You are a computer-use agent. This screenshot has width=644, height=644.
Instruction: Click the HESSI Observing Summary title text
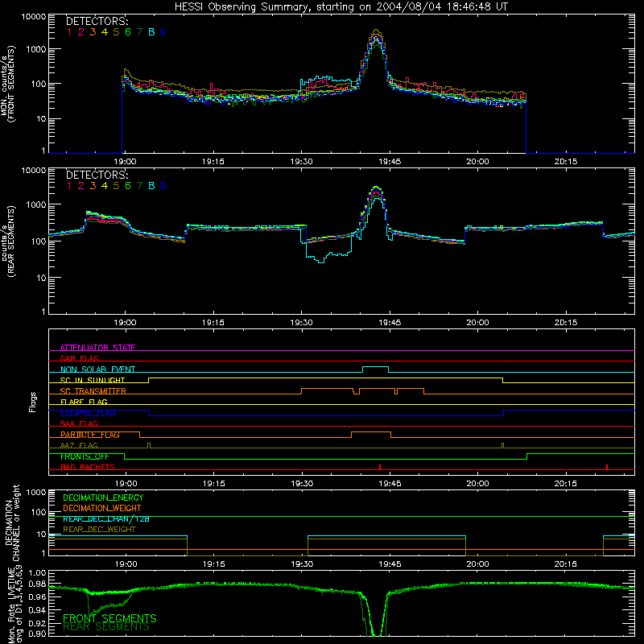point(341,6)
